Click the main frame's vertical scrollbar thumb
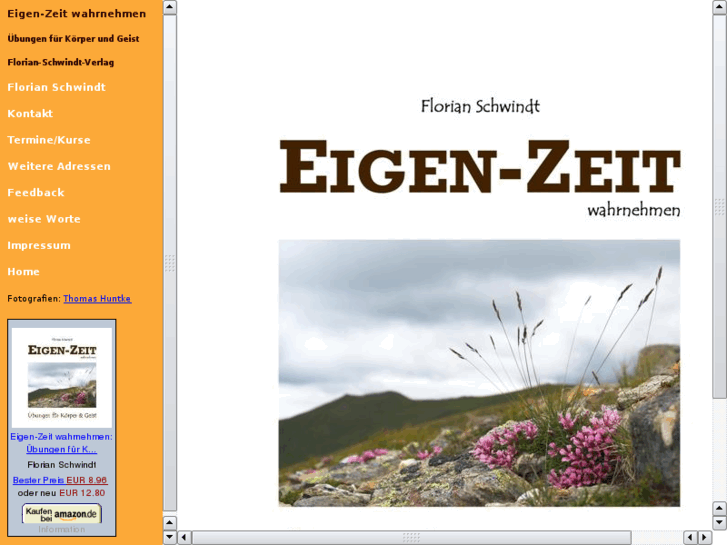The height and width of the screenshot is (545, 727). (720, 206)
